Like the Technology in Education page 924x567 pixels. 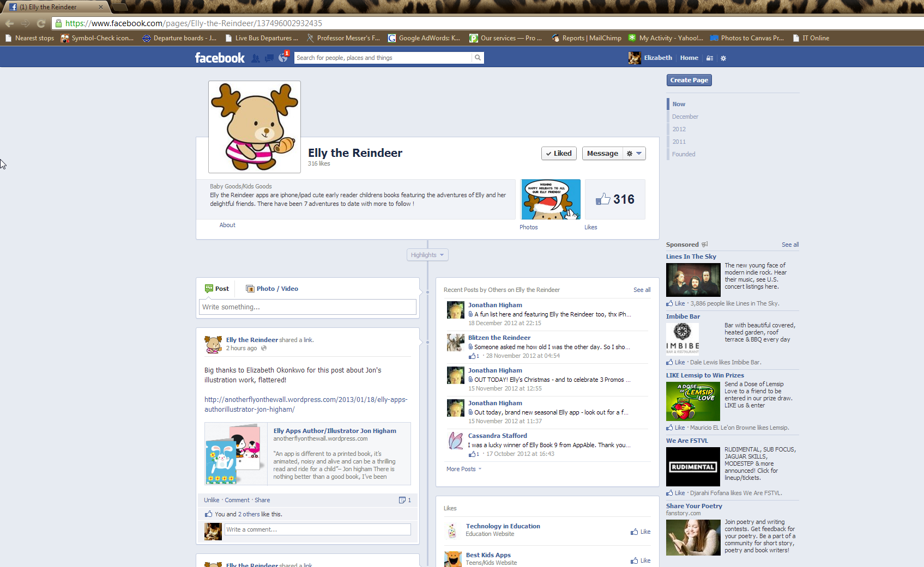pyautogui.click(x=641, y=532)
